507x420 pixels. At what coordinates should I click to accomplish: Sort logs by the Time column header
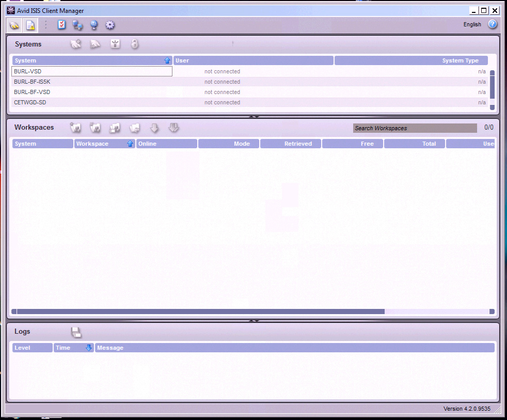pos(74,348)
